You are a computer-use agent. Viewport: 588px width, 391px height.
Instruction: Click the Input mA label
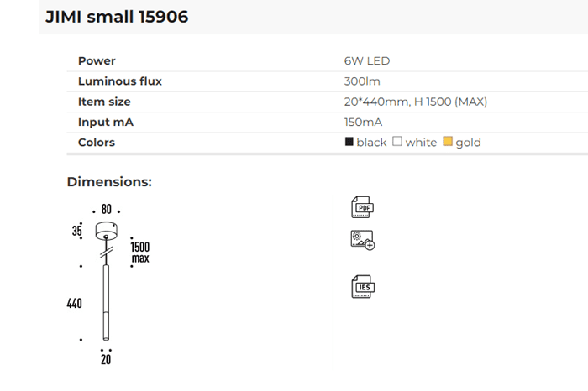click(x=106, y=122)
